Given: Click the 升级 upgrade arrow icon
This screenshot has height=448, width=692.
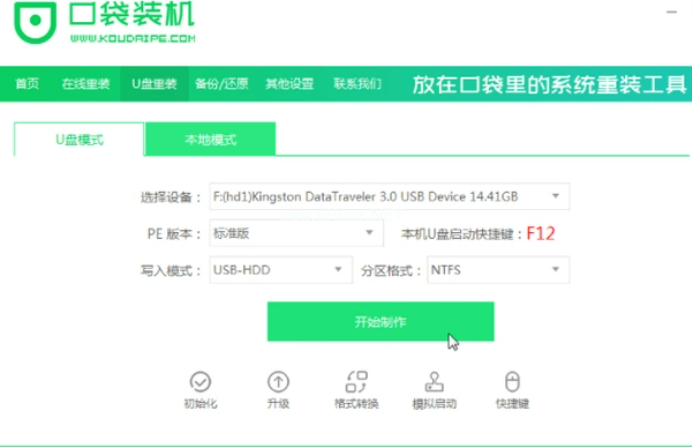Looking at the screenshot, I should click(x=278, y=381).
